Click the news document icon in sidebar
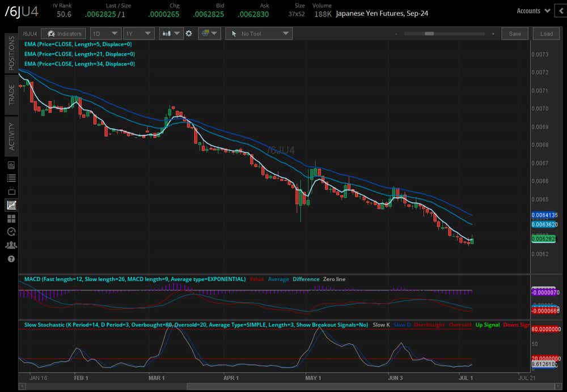The width and height of the screenshot is (567, 392). point(11,165)
